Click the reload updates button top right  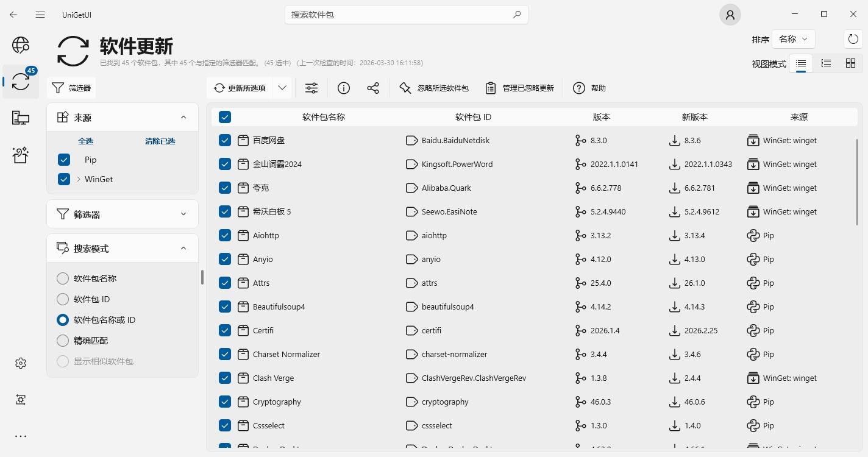[853, 39]
